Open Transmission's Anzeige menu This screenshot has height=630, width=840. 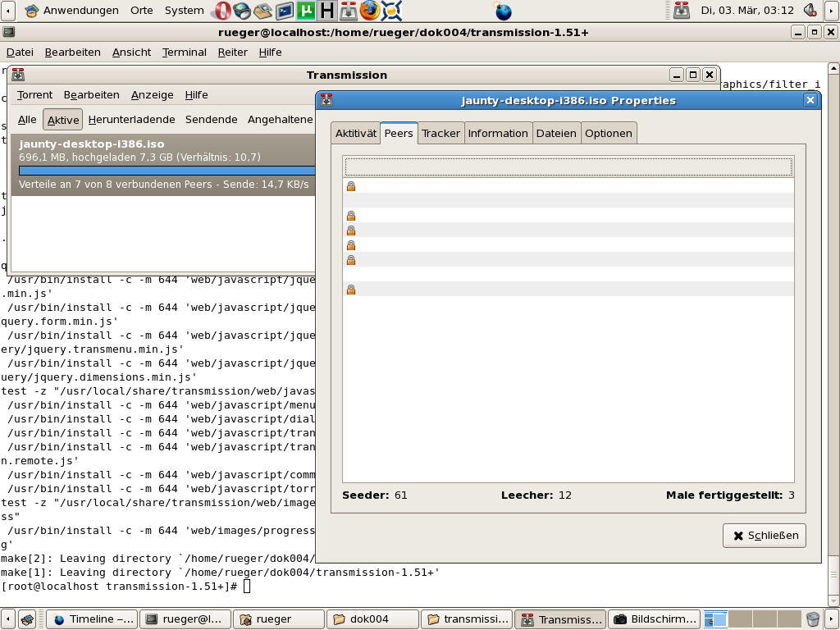coord(152,95)
